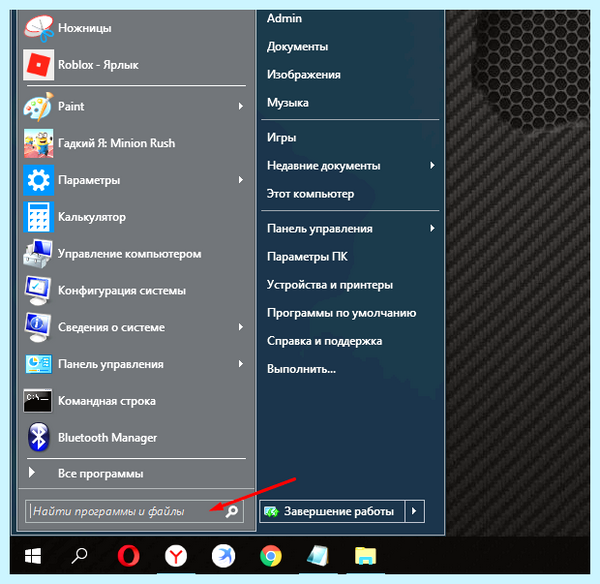Open the shutdown options arrow button
The image size is (600, 584).
[414, 511]
